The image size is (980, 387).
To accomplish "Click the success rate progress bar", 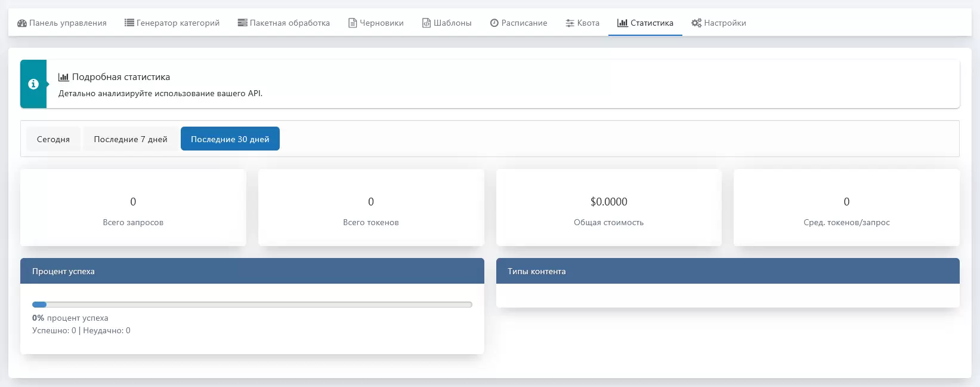I will 252,305.
